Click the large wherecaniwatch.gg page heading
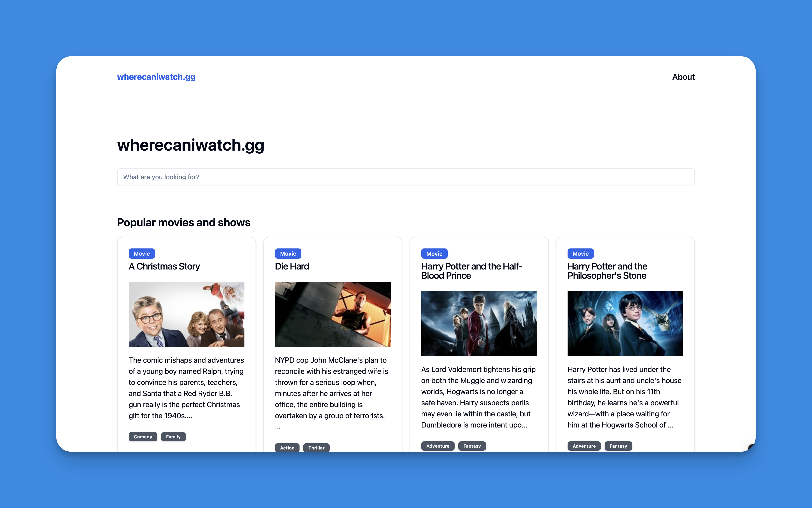 [191, 145]
